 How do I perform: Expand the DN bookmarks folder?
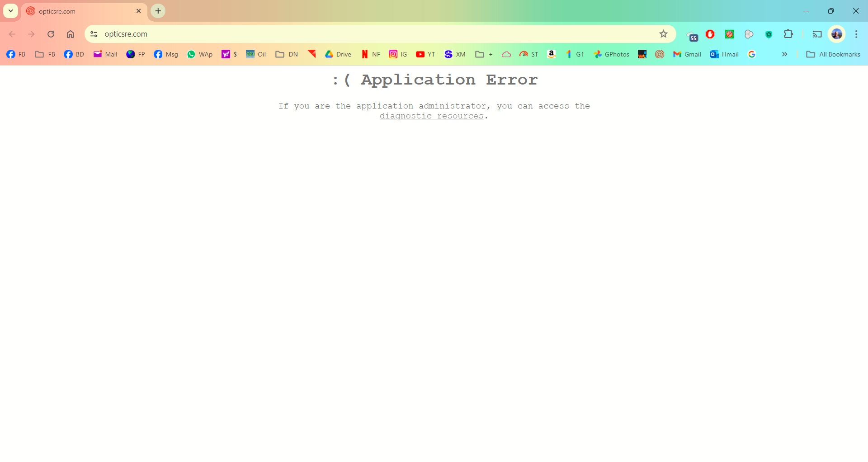point(286,54)
